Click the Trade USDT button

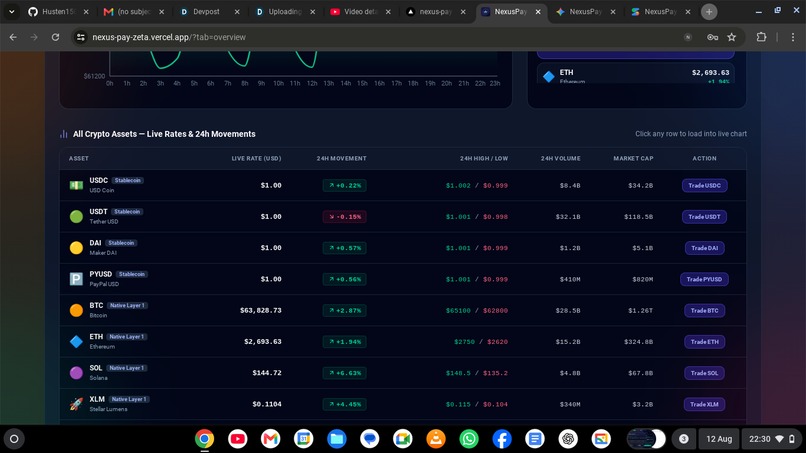pyautogui.click(x=704, y=217)
